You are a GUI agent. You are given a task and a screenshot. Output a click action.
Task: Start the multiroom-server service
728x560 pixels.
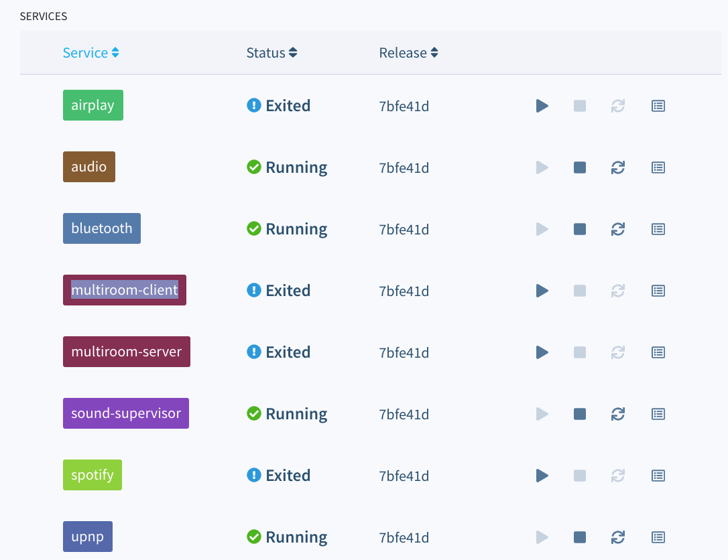coord(542,352)
